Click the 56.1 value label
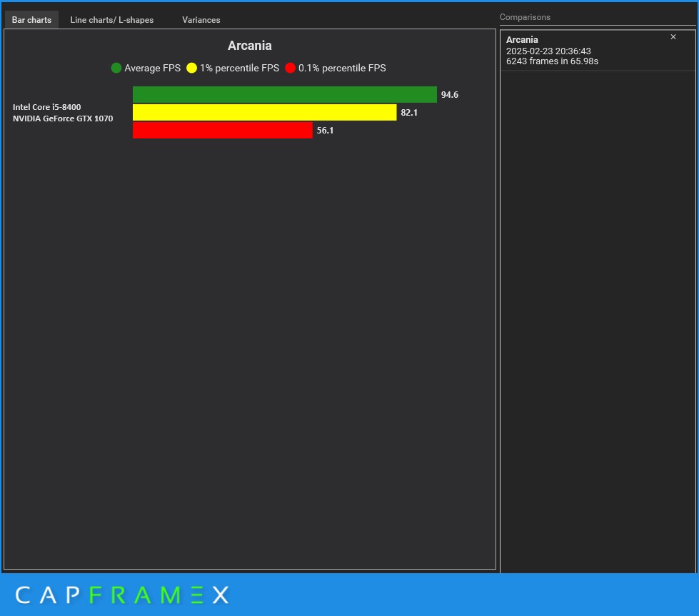Image resolution: width=699 pixels, height=616 pixels. click(325, 130)
